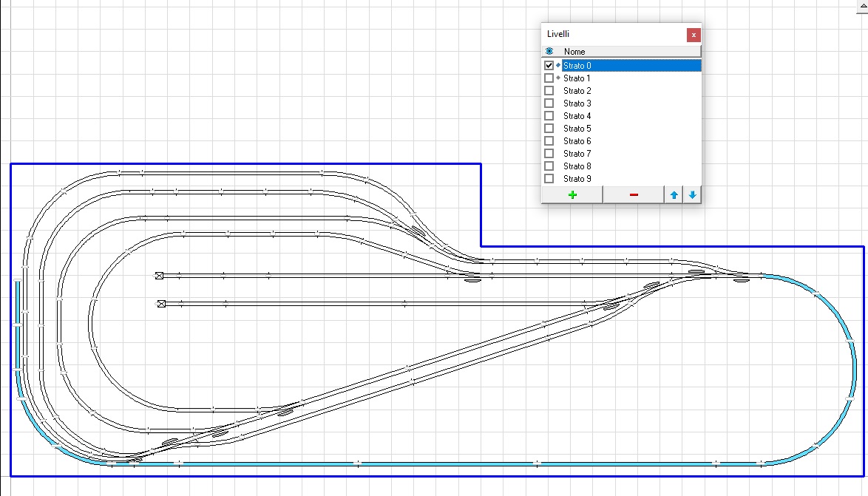868x496 pixels.
Task: Remove layer with the red minus button
Action: pos(634,194)
